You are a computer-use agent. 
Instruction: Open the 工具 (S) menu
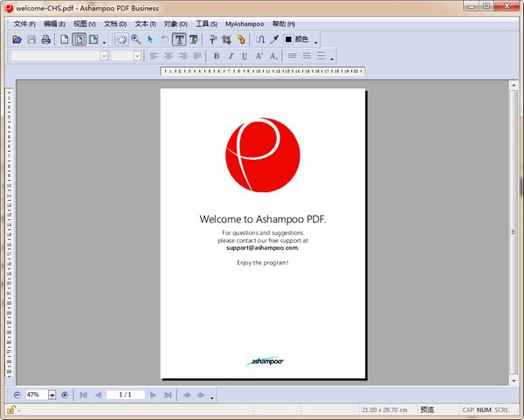(x=206, y=24)
